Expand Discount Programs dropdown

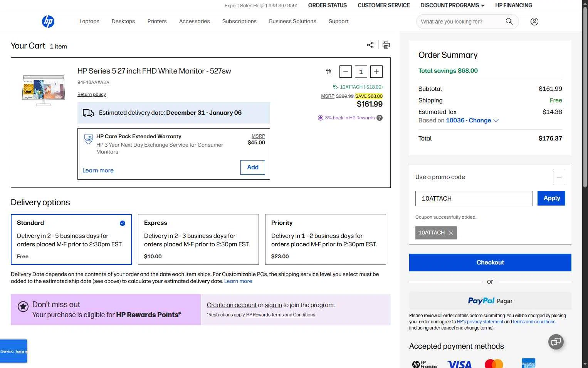pyautogui.click(x=452, y=5)
